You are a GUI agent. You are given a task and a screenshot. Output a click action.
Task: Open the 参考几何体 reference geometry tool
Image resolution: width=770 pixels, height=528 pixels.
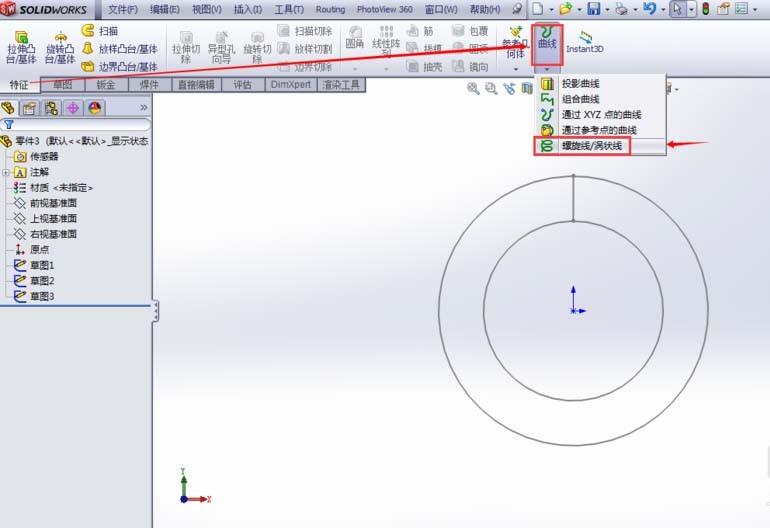coord(515,43)
